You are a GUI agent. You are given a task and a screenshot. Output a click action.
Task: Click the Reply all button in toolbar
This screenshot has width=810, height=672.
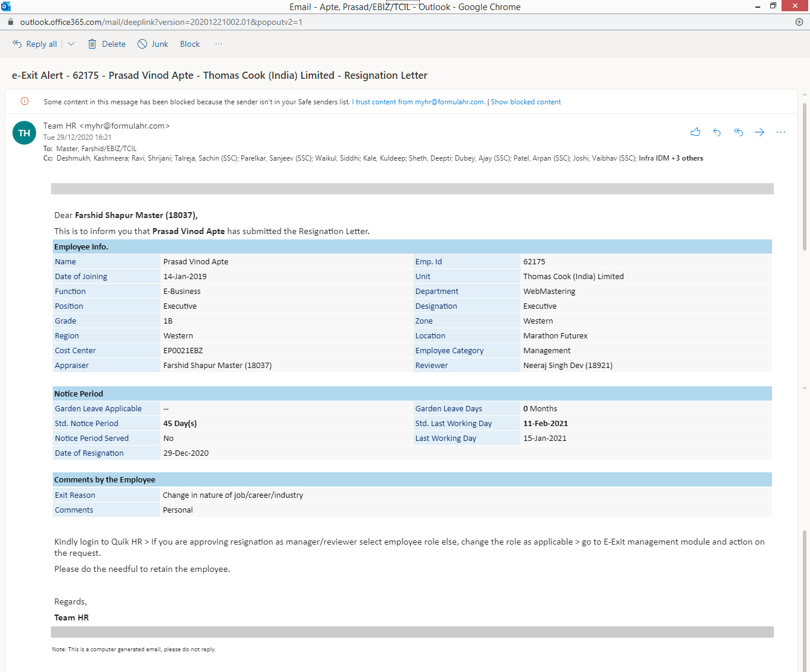click(35, 44)
